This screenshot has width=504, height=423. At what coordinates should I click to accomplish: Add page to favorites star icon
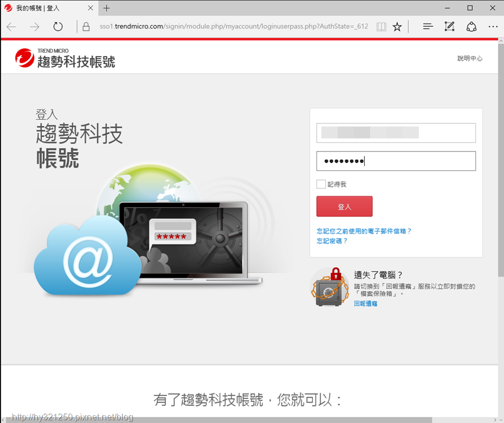(397, 26)
